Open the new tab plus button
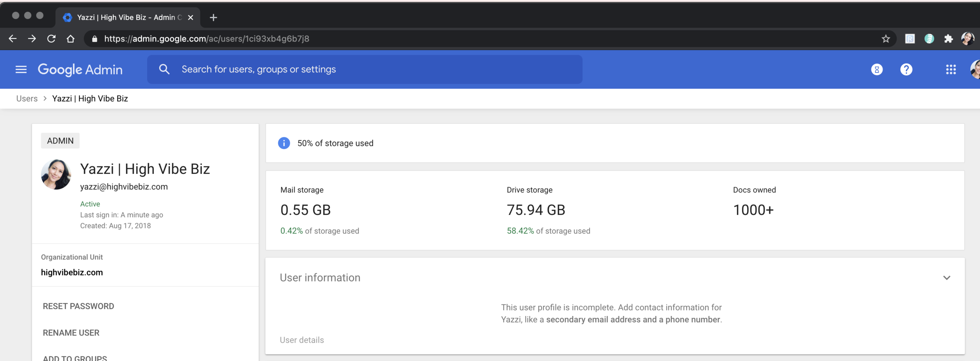 click(x=214, y=17)
